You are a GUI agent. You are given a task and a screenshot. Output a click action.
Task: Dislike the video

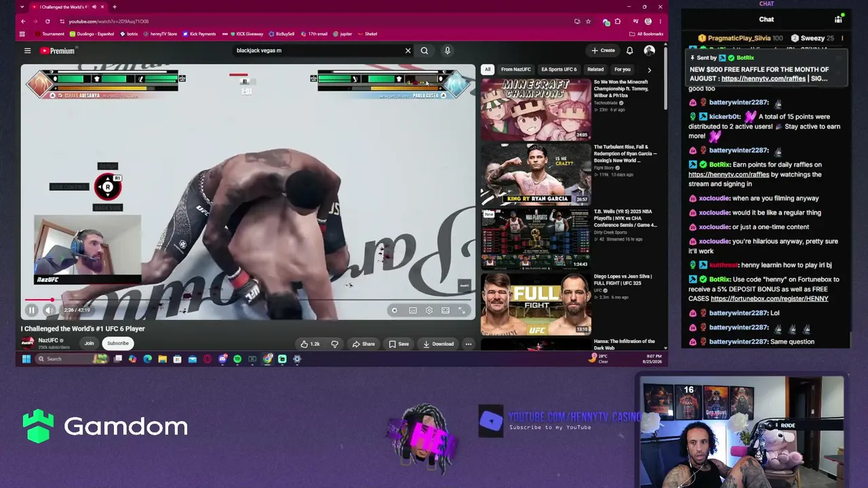[334, 344]
